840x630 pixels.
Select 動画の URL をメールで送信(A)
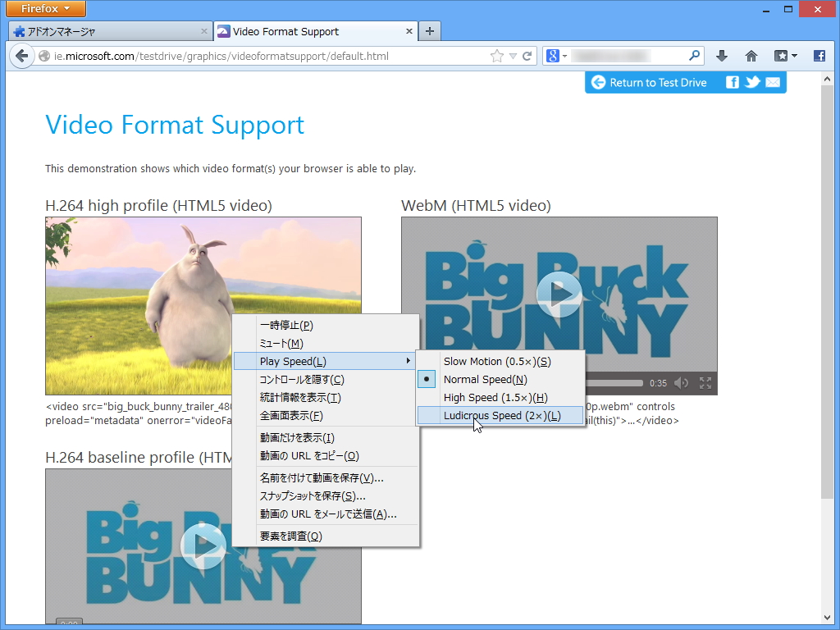(x=326, y=514)
